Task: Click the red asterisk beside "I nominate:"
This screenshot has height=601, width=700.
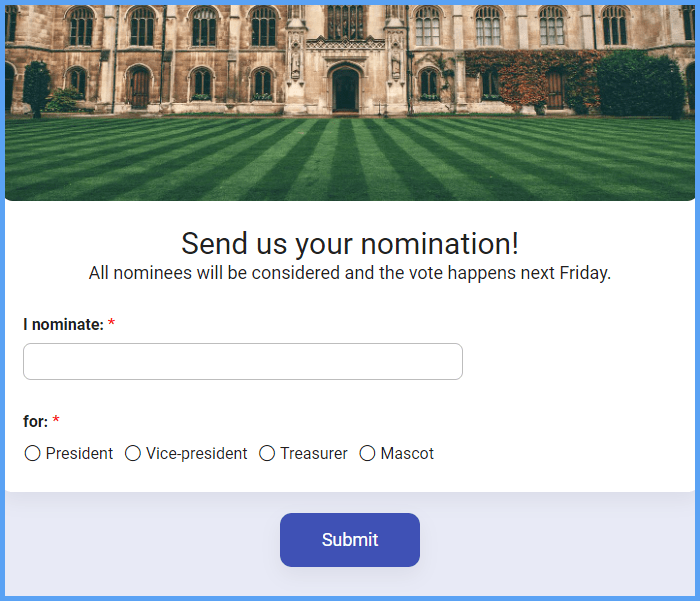Action: click(112, 324)
